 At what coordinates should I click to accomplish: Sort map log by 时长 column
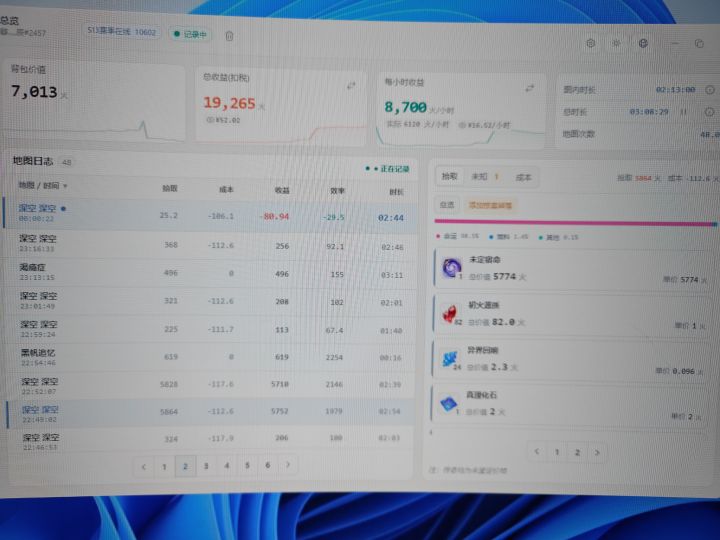396,192
